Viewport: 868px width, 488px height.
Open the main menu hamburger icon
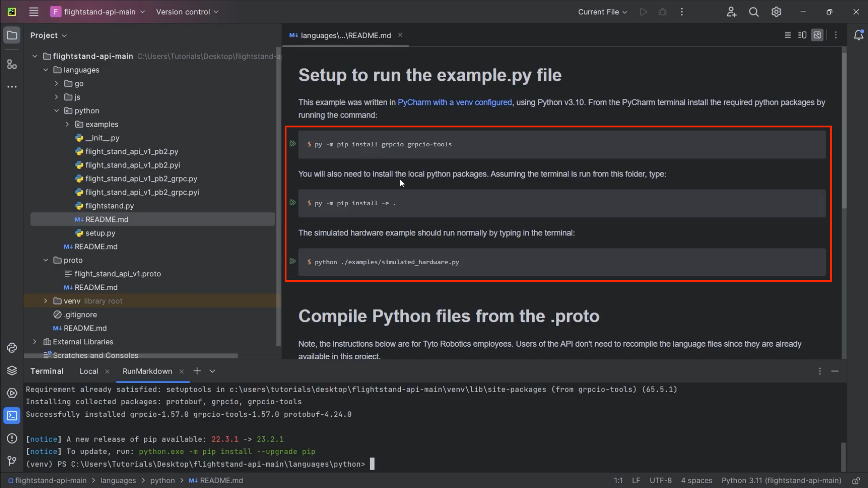(x=33, y=12)
